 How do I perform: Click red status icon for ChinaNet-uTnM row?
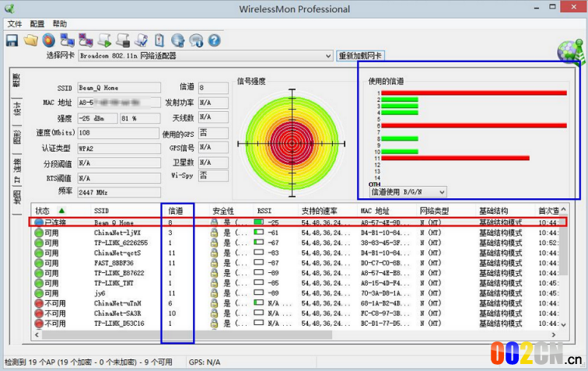39,303
